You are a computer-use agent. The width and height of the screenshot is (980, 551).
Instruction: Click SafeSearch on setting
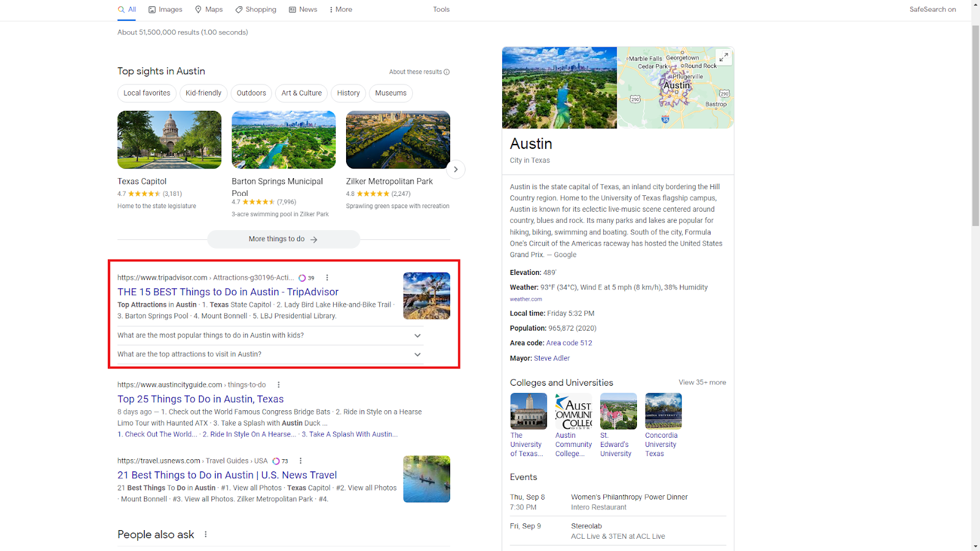coord(932,9)
